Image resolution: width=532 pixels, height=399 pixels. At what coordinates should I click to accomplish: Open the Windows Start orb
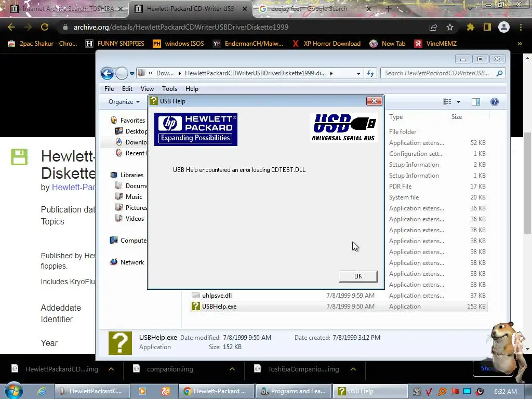14,391
